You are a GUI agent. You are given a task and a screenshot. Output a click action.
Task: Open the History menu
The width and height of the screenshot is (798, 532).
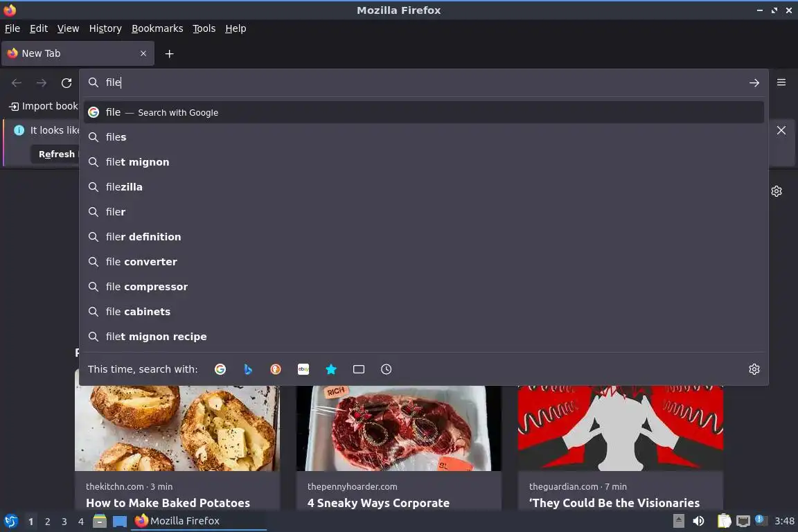coord(105,28)
